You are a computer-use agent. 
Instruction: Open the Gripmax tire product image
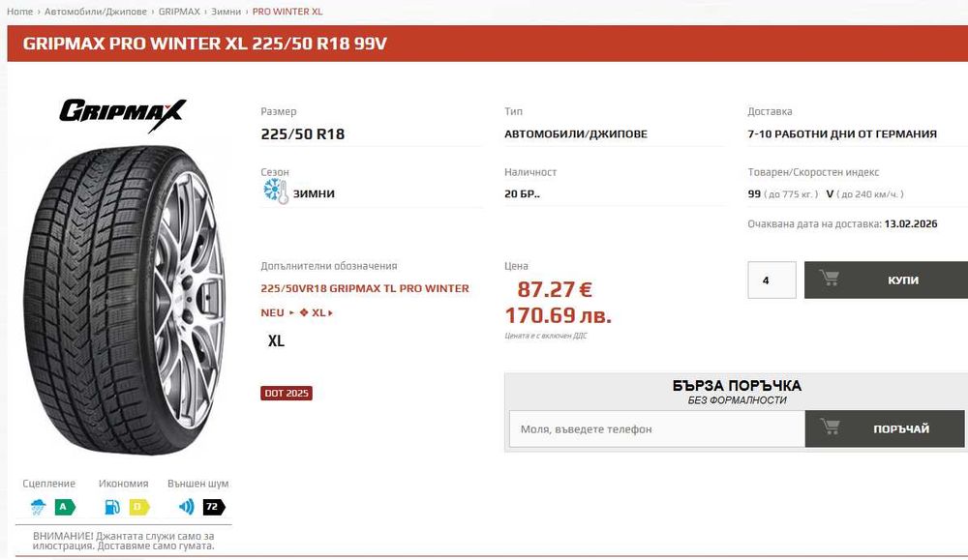tap(125, 300)
